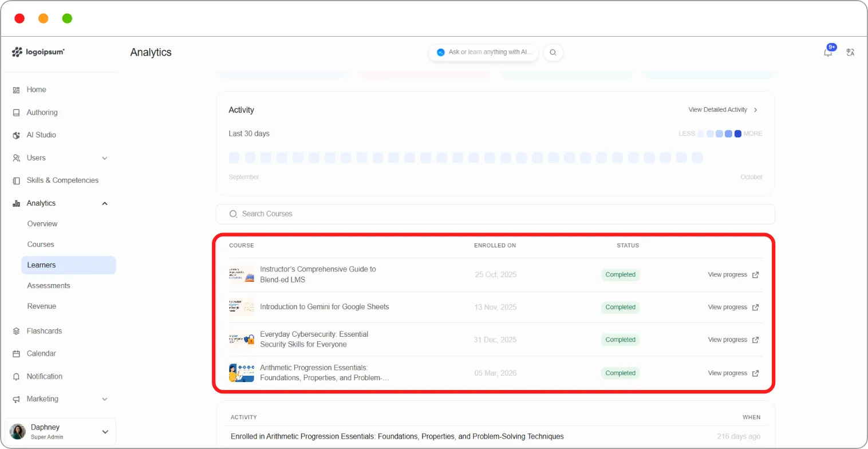View progress for Blend-ed LMS guide
The width and height of the screenshot is (868, 449).
[727, 275]
